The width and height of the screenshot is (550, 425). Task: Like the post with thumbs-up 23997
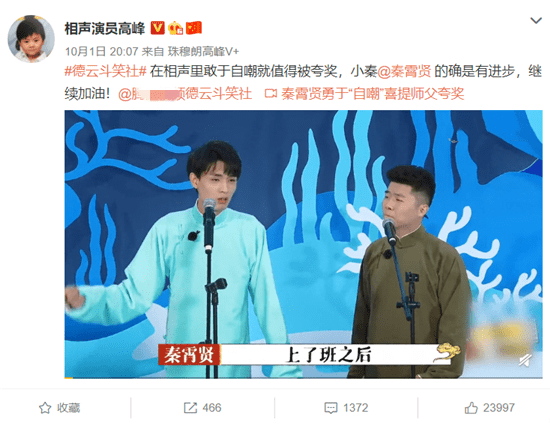coord(490,408)
